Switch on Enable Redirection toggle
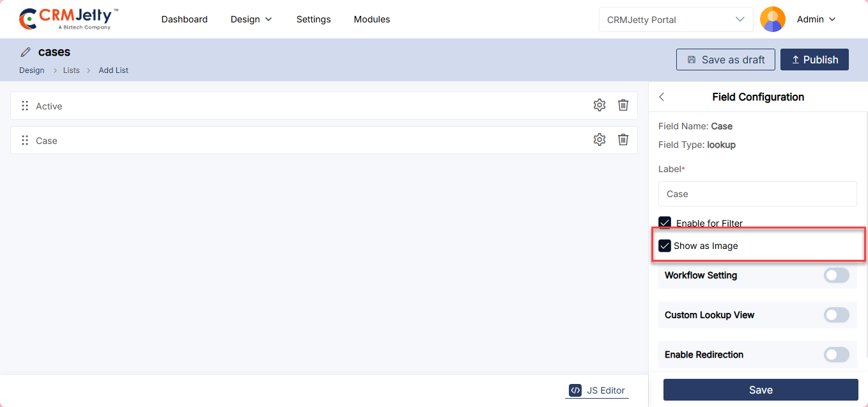Viewport: 868px width, 407px height. tap(836, 355)
